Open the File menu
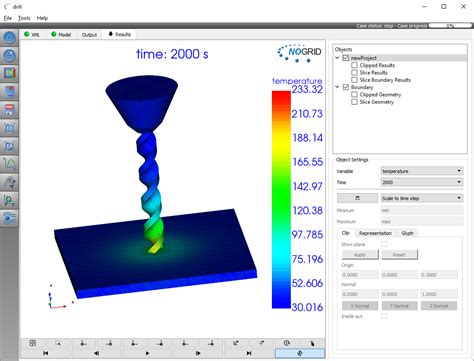 [8, 18]
